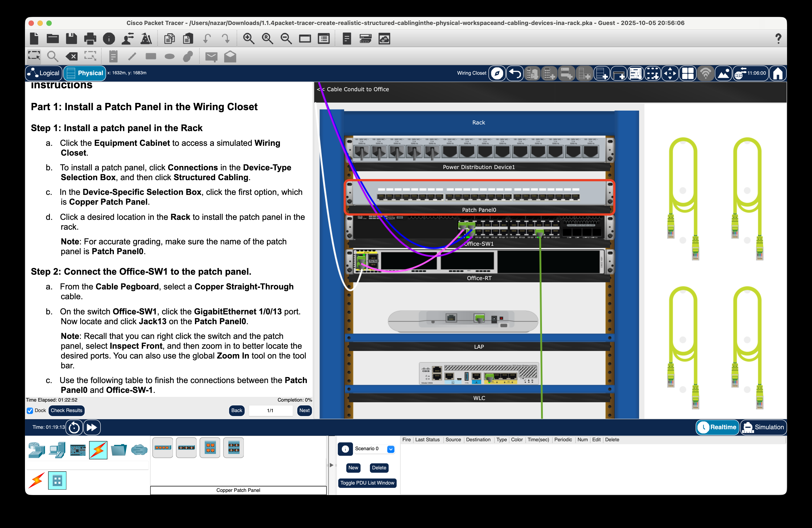This screenshot has width=812, height=528.
Task: Switch to the Logical workspace tab
Action: [44, 73]
